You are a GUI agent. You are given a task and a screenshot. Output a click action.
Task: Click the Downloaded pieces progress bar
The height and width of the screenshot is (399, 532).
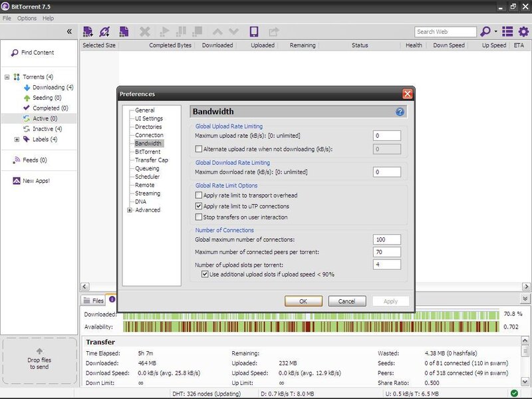point(311,317)
